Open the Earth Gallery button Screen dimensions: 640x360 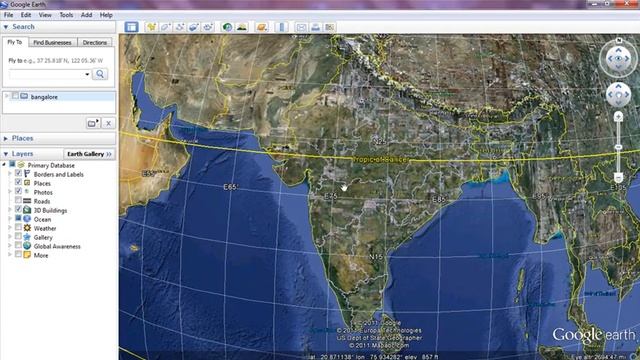(x=89, y=154)
